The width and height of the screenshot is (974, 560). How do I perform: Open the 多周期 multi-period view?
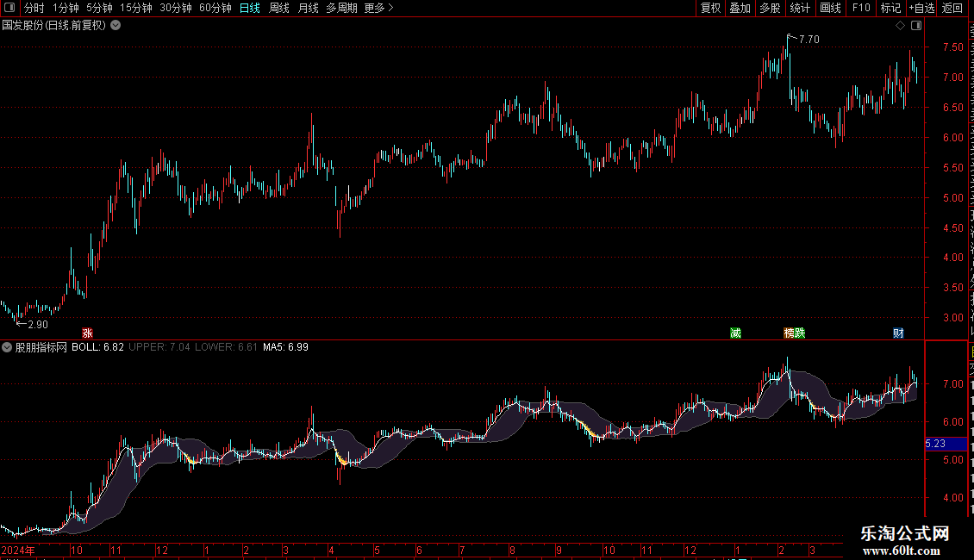[x=341, y=8]
